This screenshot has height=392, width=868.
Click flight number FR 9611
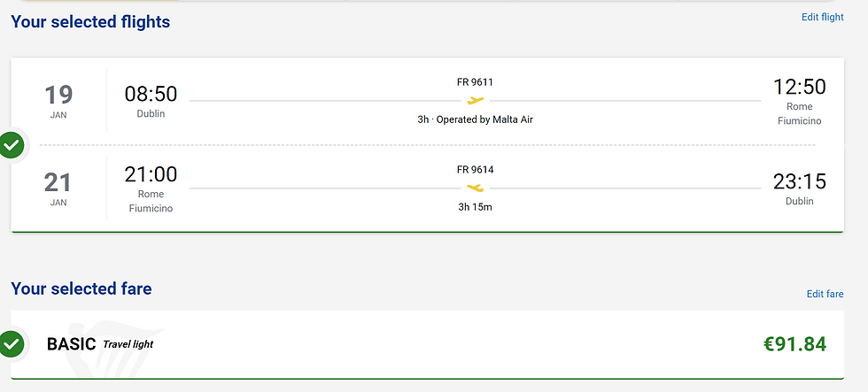[475, 82]
